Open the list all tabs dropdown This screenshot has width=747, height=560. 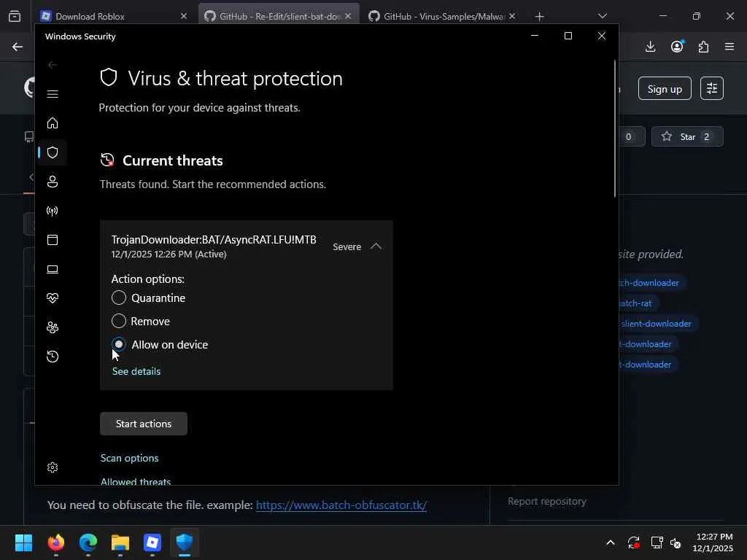(602, 16)
